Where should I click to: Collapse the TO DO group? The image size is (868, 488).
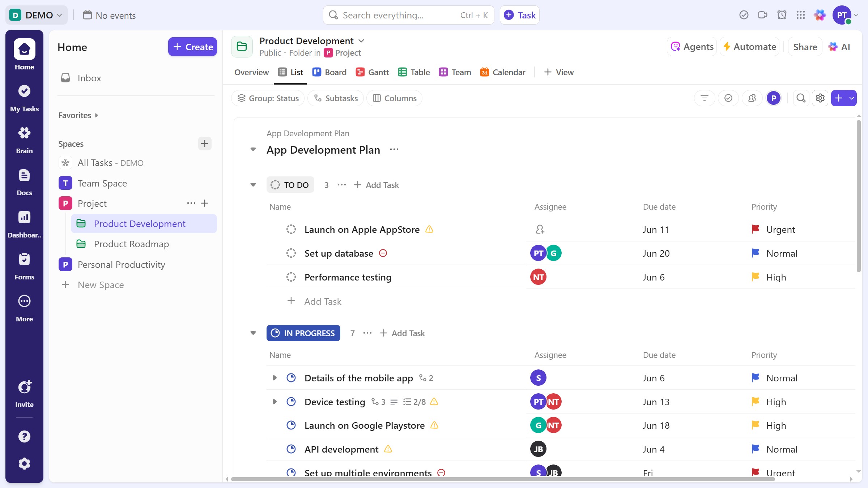click(x=253, y=185)
